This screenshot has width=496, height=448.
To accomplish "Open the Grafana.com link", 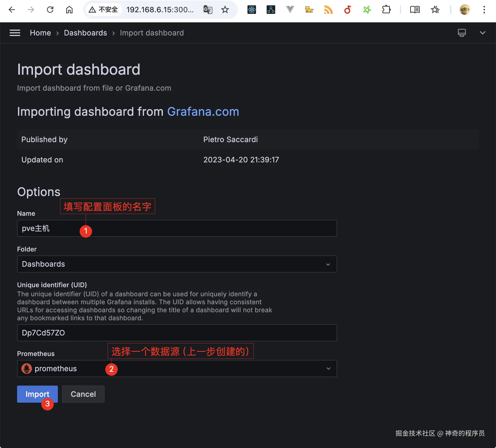I will [x=203, y=111].
